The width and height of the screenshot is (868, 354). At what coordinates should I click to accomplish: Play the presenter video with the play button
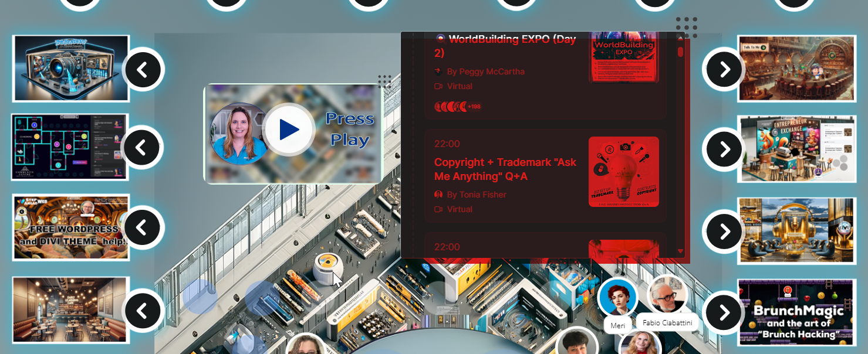click(289, 130)
